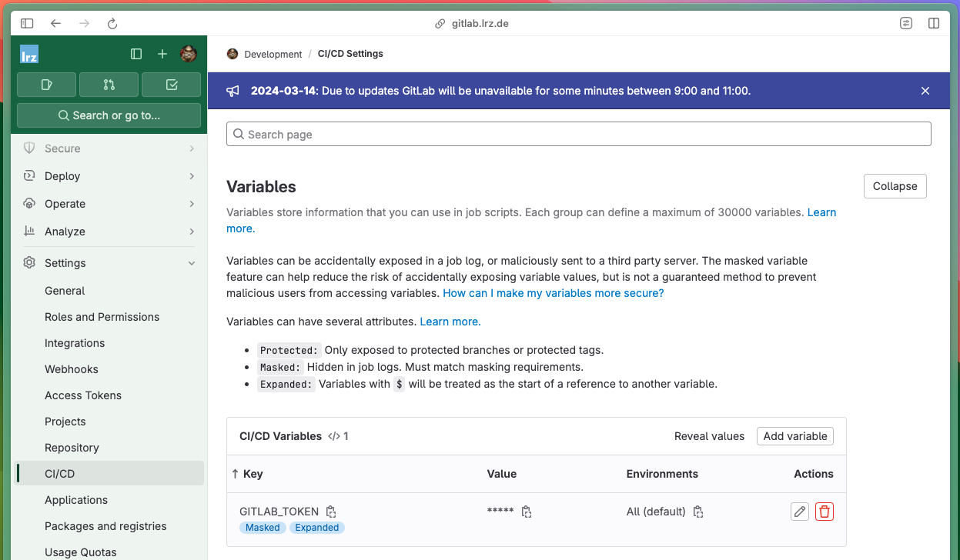Open Learn more link about variable attributes

point(450,322)
